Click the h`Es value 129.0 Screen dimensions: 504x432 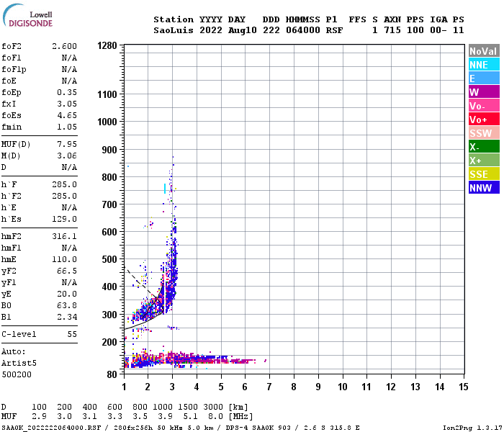pos(64,219)
